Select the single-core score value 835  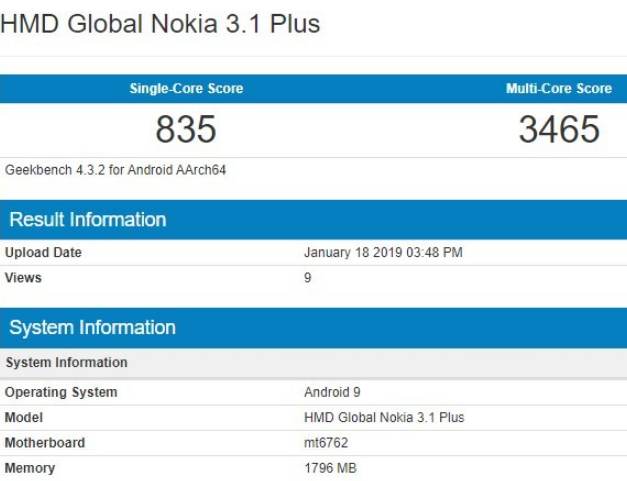pyautogui.click(x=186, y=130)
